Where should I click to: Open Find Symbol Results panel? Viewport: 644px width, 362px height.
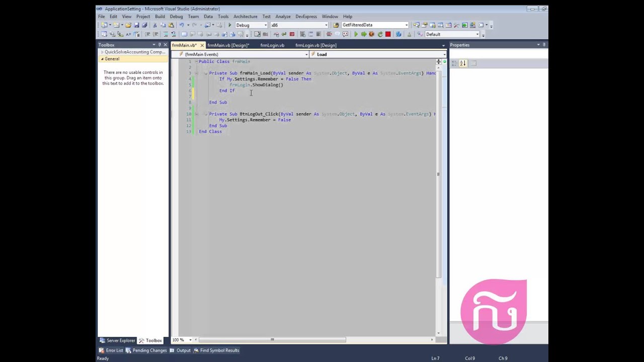pyautogui.click(x=216, y=350)
